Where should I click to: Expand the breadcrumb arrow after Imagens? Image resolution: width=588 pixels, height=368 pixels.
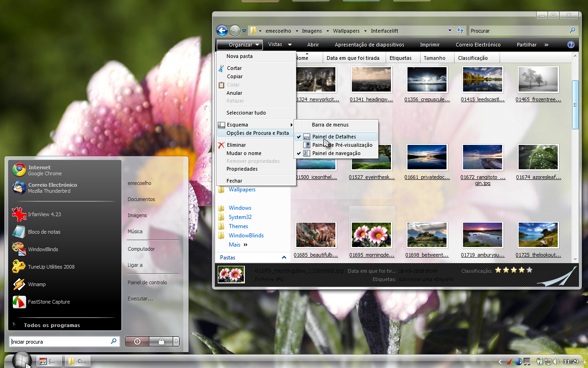click(x=328, y=31)
